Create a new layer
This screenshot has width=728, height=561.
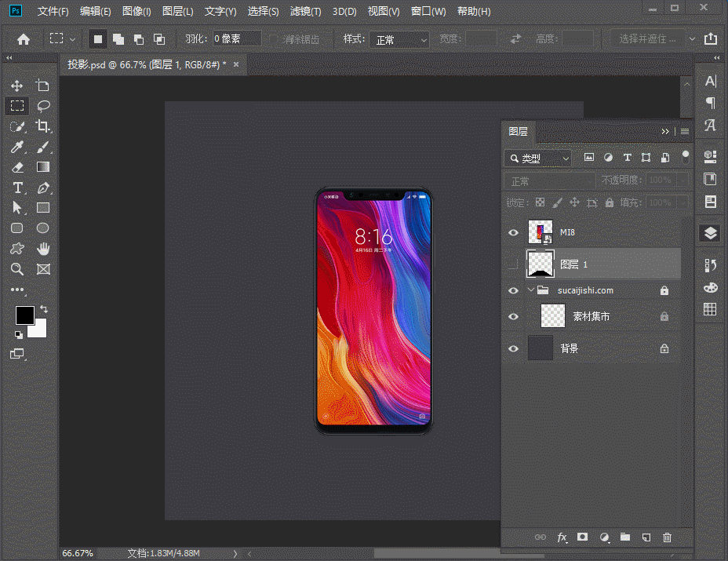(646, 537)
